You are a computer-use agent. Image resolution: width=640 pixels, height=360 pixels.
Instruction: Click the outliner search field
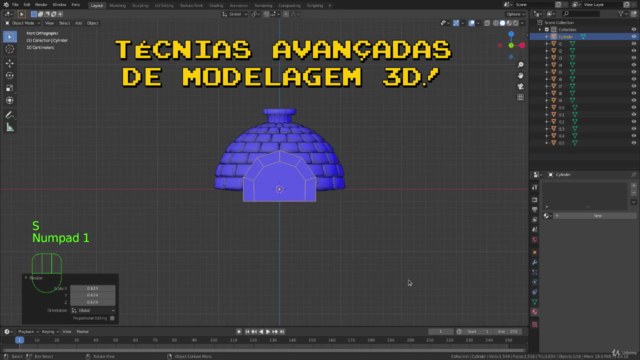pyautogui.click(x=581, y=14)
